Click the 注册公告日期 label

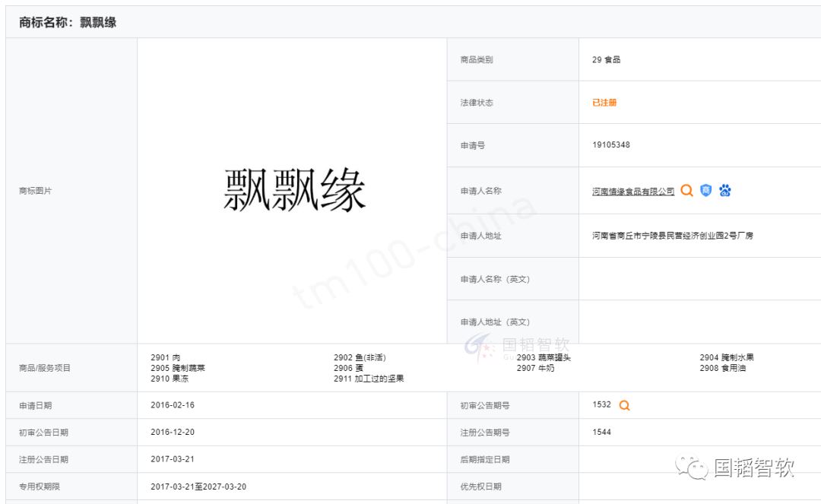point(43,459)
